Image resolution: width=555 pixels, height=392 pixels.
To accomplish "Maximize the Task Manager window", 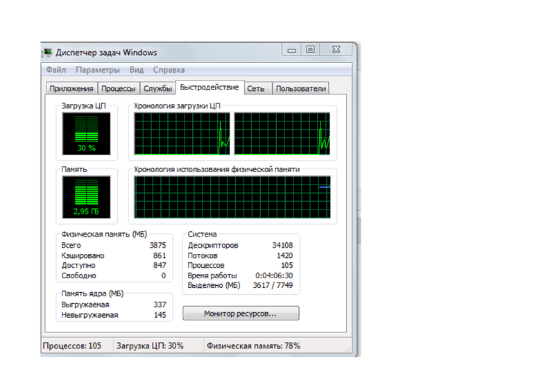I will coord(310,50).
